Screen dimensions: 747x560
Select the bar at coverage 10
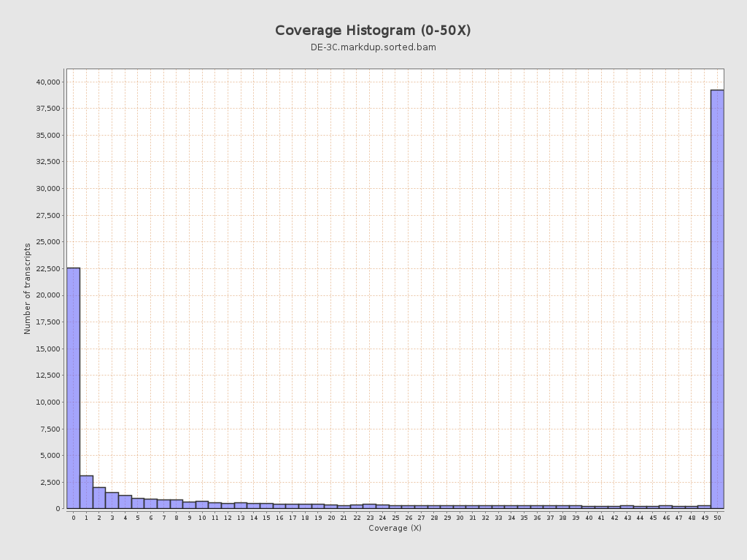202,505
